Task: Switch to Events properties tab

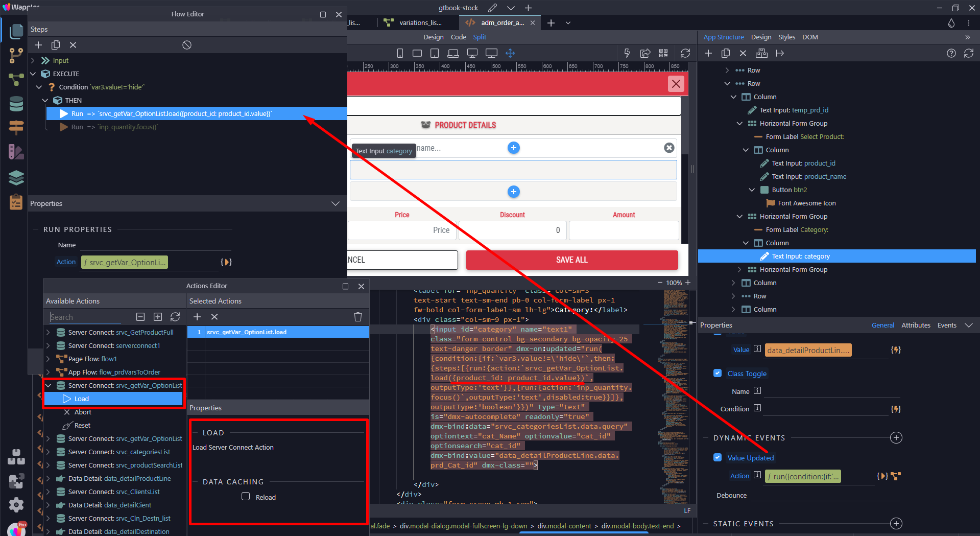Action: pyautogui.click(x=947, y=325)
